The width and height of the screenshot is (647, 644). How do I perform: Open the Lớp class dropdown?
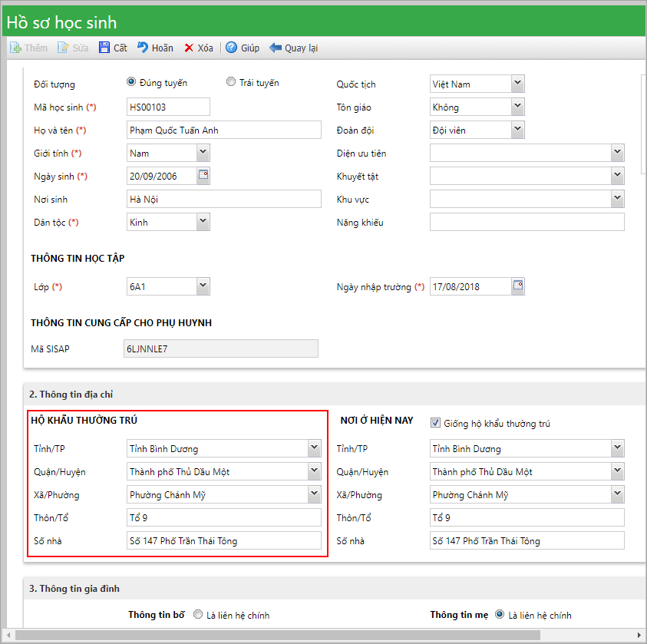[203, 286]
